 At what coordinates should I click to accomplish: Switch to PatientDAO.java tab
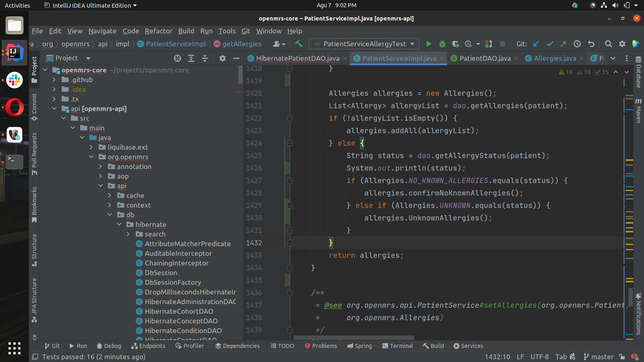pos(485,58)
